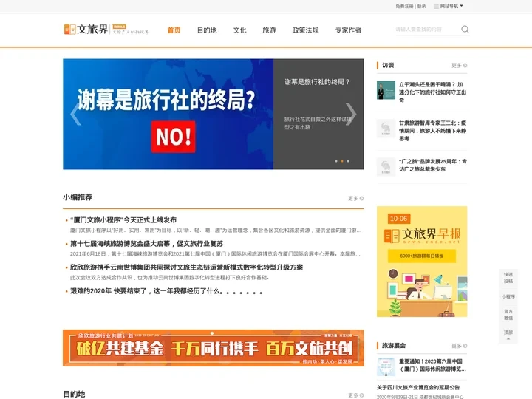
Task: Click 官方微信 in floating sidebar
Action: pyautogui.click(x=508, y=315)
